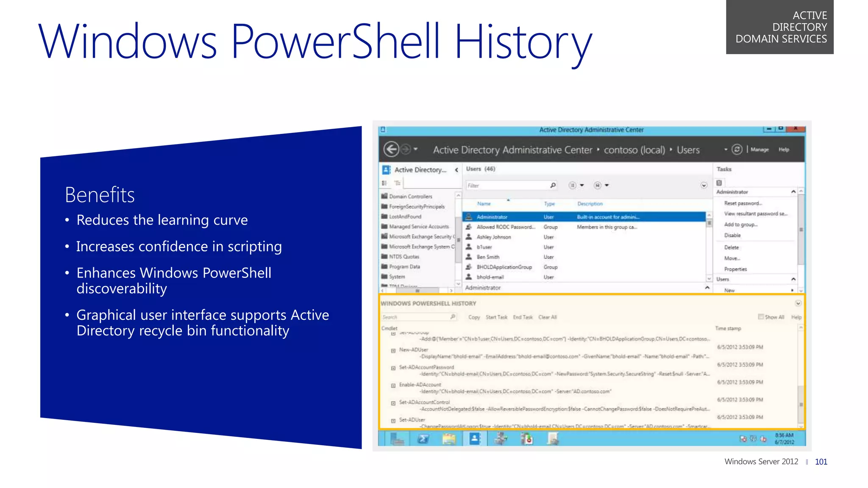Viewport: 868px width, 488px height.
Task: Open the Help menu in the header
Action: coord(784,150)
